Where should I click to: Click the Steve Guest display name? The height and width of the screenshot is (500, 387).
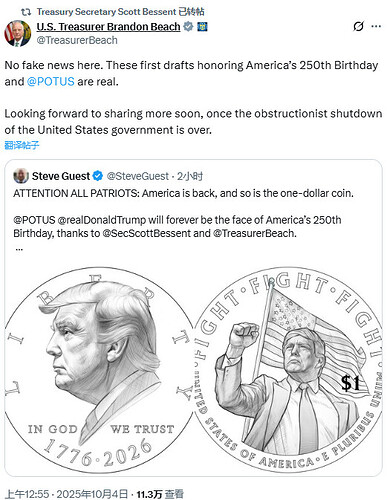61,176
